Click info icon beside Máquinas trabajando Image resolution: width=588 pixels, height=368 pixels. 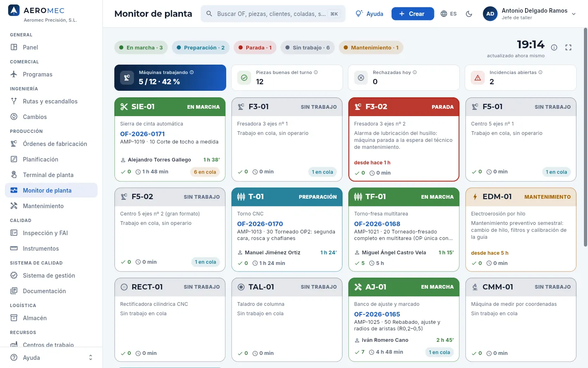(192, 72)
